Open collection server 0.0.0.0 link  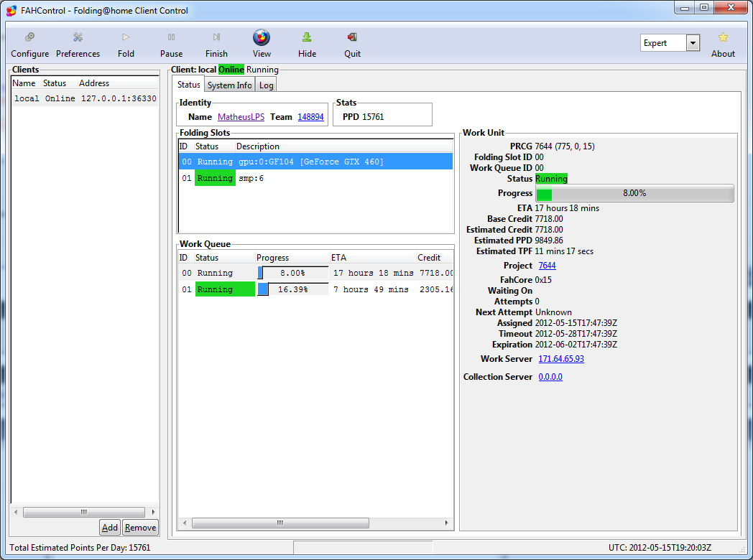point(550,377)
